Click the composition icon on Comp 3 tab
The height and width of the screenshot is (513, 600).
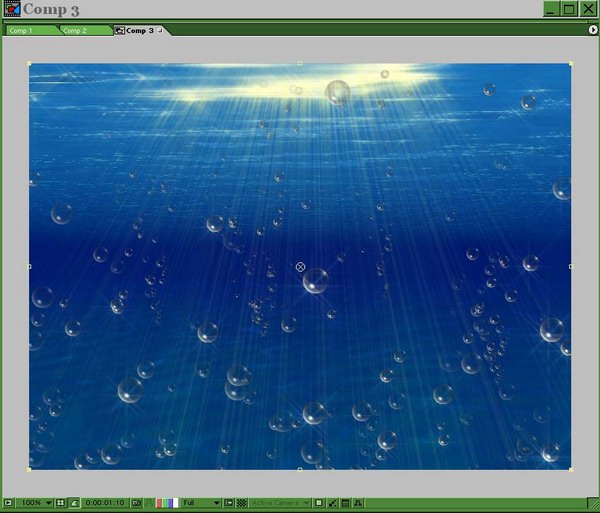120,31
